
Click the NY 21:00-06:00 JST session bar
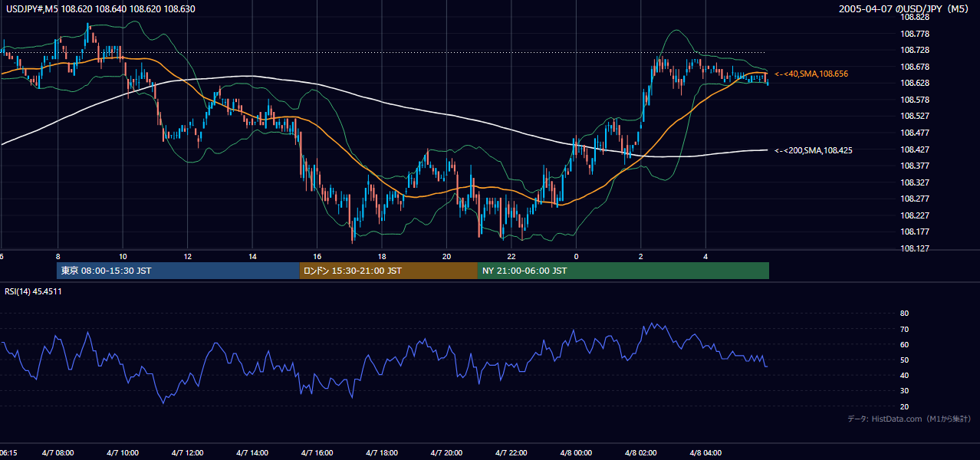[x=623, y=271]
